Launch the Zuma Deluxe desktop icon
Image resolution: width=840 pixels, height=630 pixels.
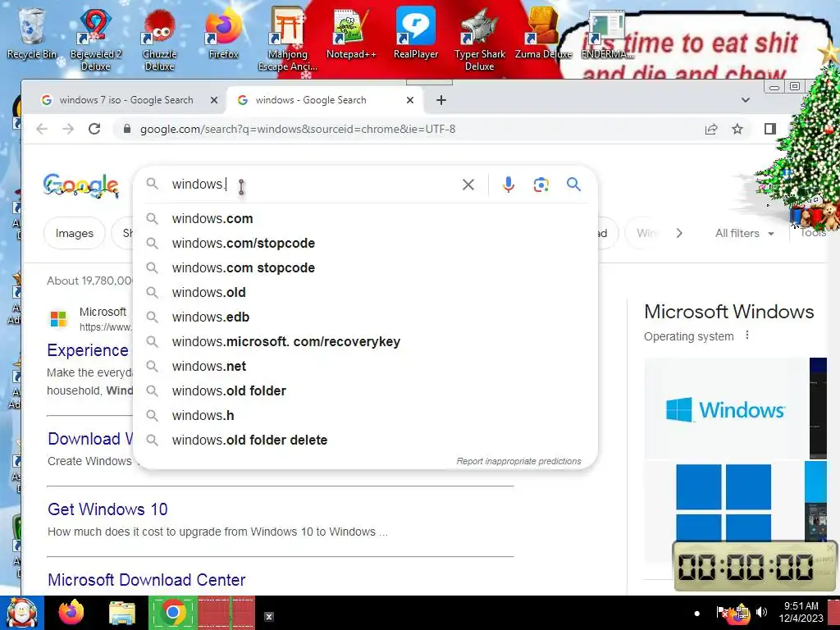[543, 33]
